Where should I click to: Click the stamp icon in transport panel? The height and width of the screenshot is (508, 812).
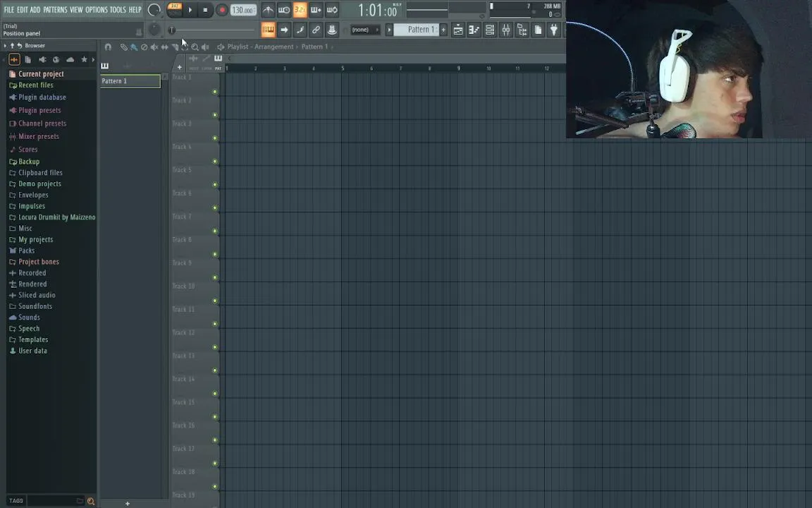(x=332, y=30)
